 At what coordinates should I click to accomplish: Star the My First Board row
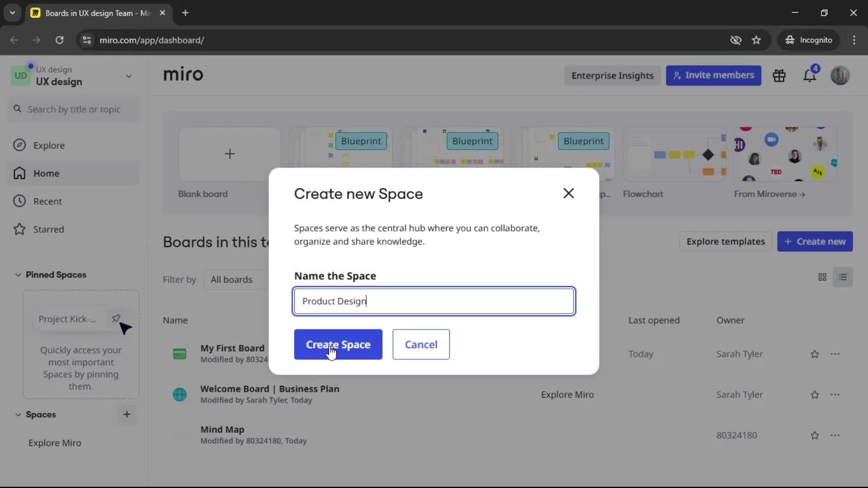click(815, 354)
